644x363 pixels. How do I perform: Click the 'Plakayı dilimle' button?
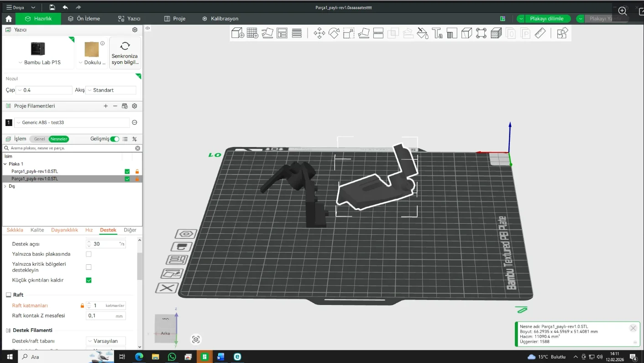546,19
